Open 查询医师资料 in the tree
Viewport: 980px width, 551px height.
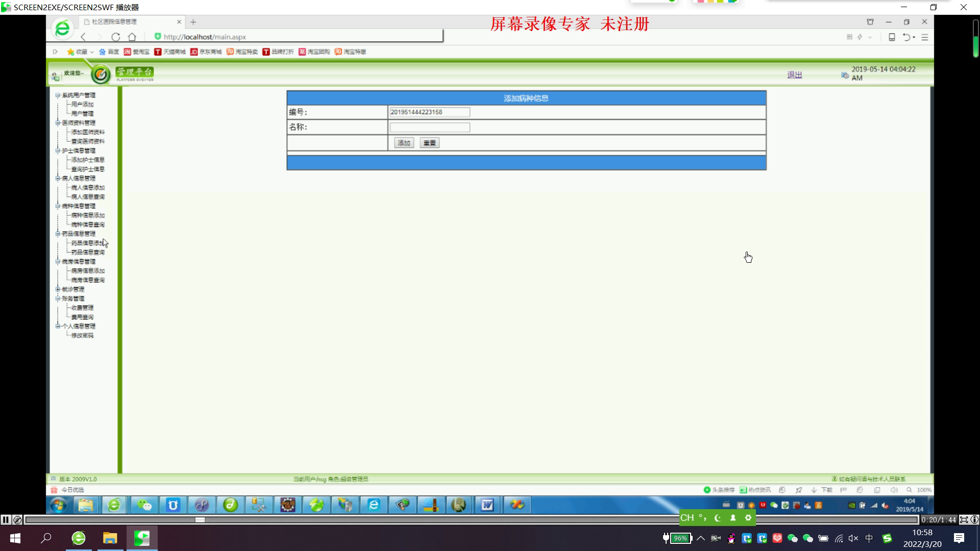pyautogui.click(x=88, y=141)
